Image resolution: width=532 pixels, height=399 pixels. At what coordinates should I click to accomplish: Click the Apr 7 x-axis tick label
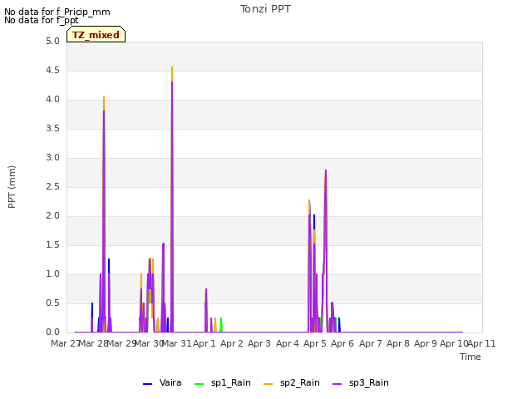pyautogui.click(x=370, y=343)
